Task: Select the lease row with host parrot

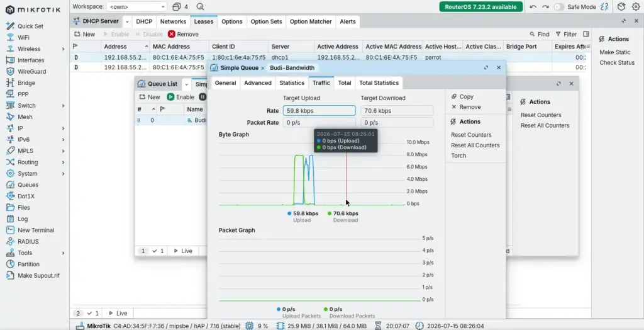Action: pos(331,57)
